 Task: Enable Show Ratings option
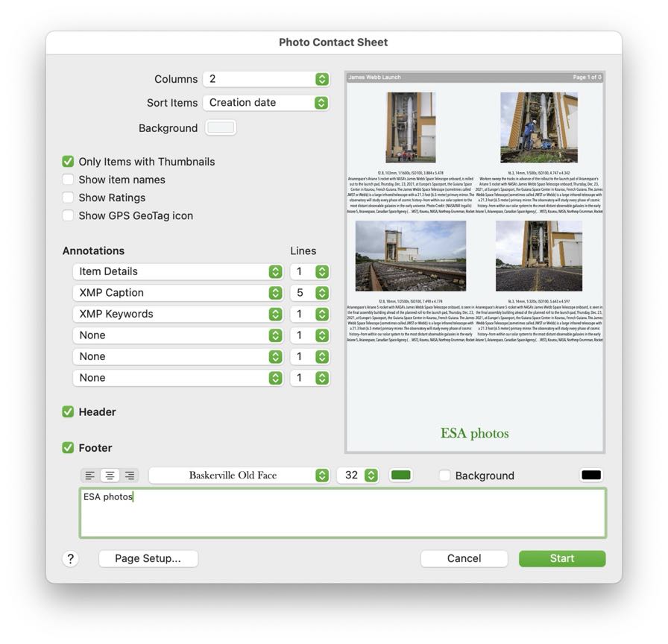(x=68, y=198)
